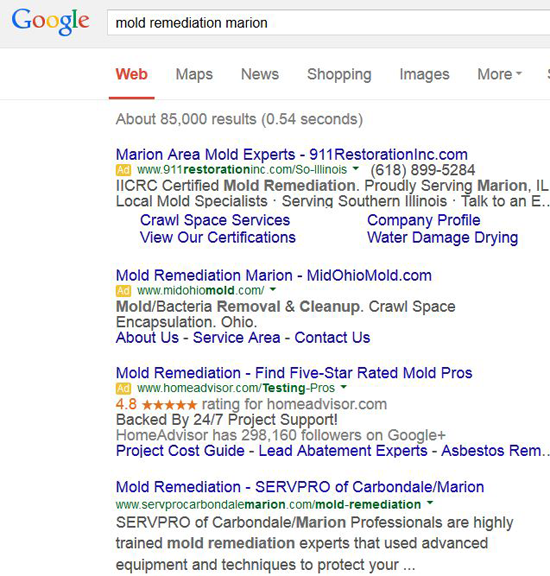Viewport: 550px width, 576px height.
Task: Click the Ad badge beside midohiomold URL
Action: (123, 291)
